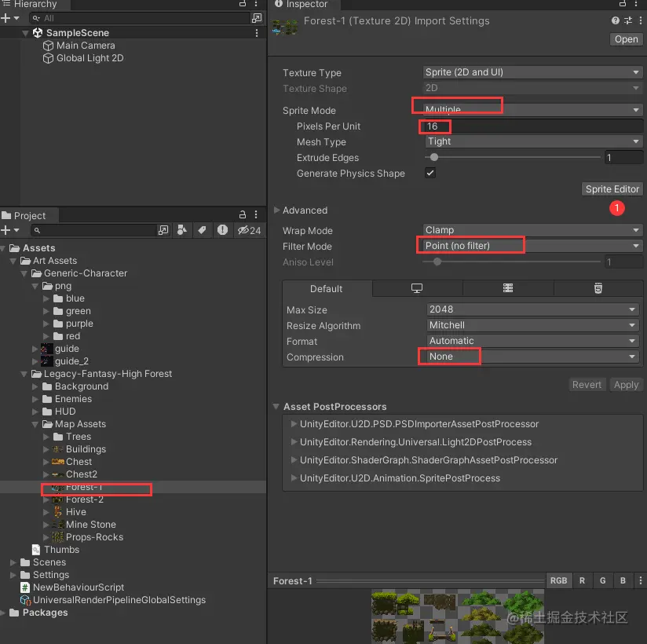647x644 pixels.
Task: Open the Compression dropdown
Action: (x=532, y=357)
